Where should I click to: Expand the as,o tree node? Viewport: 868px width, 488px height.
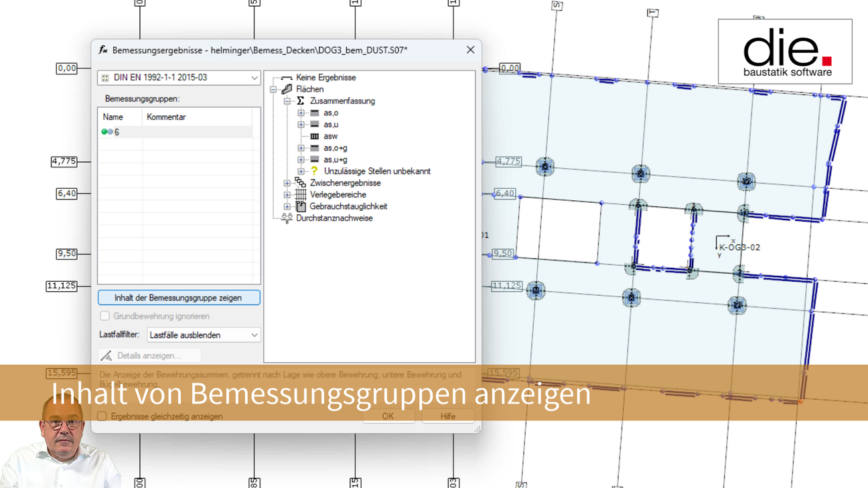pyautogui.click(x=301, y=113)
